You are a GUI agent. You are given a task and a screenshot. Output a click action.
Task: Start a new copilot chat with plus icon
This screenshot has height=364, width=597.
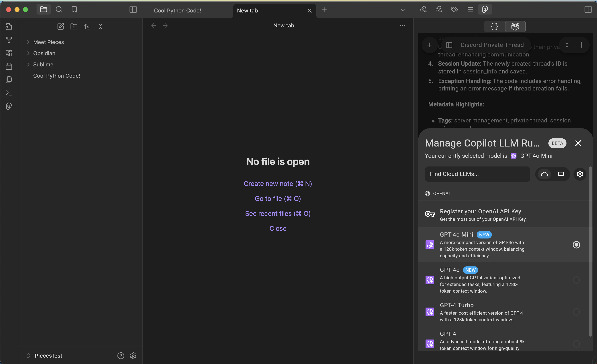[x=429, y=45]
